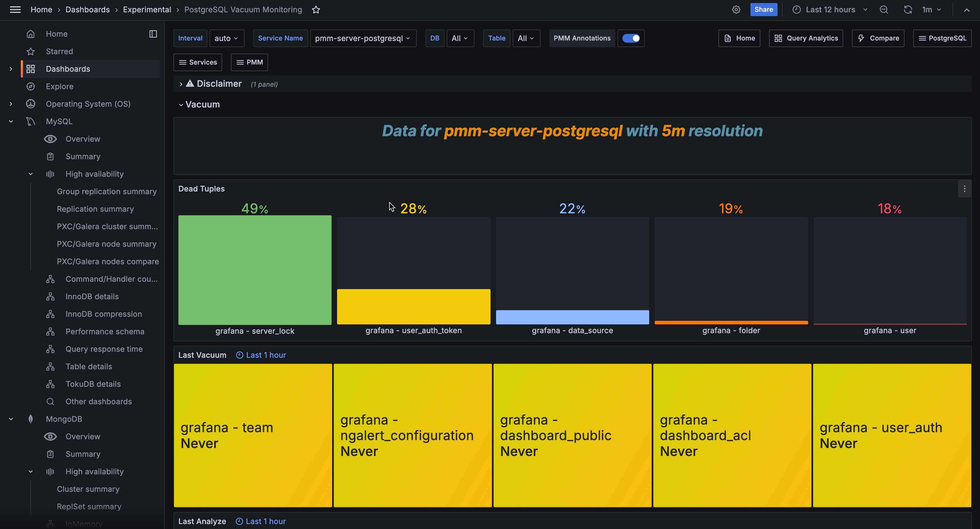Screen dimensions: 980x529
Task: Click the zoom out time range icon
Action: click(x=884, y=10)
